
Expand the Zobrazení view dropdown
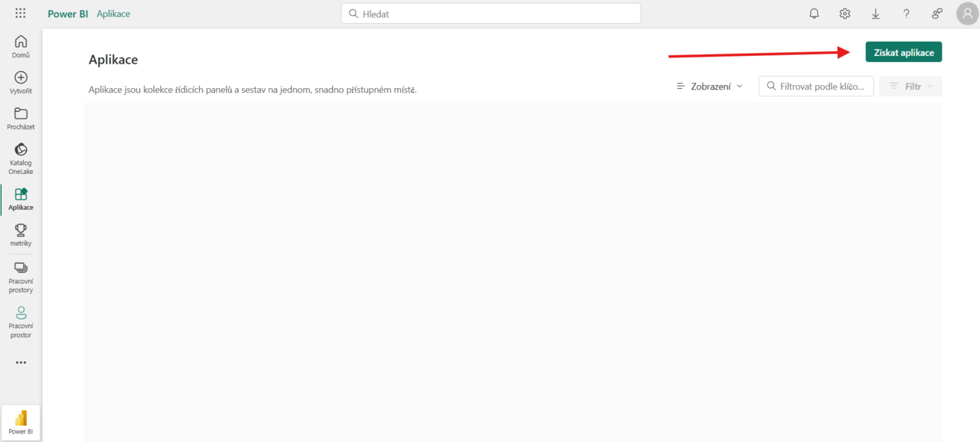[x=710, y=87]
